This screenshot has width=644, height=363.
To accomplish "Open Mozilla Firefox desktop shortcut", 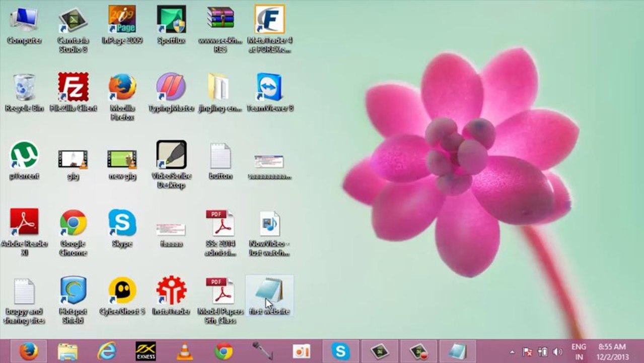I will (x=122, y=97).
